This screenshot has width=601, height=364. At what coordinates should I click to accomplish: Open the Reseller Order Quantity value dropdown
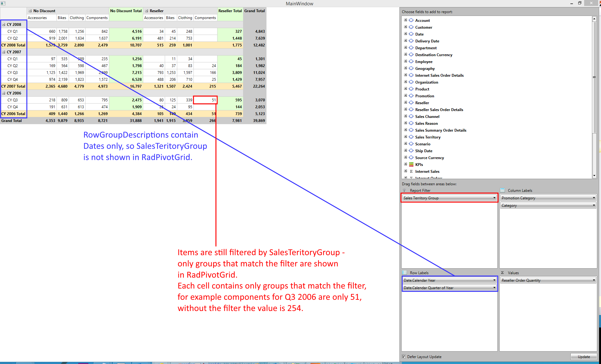click(x=594, y=280)
